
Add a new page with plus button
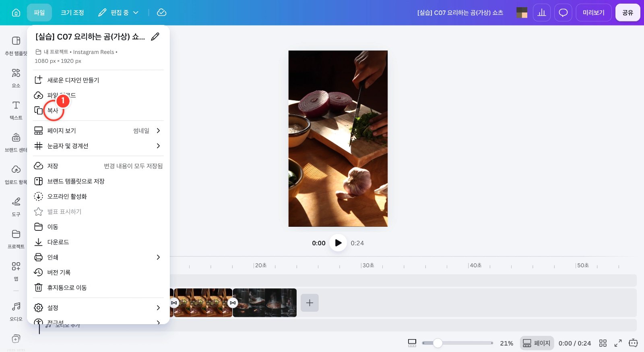(x=310, y=303)
